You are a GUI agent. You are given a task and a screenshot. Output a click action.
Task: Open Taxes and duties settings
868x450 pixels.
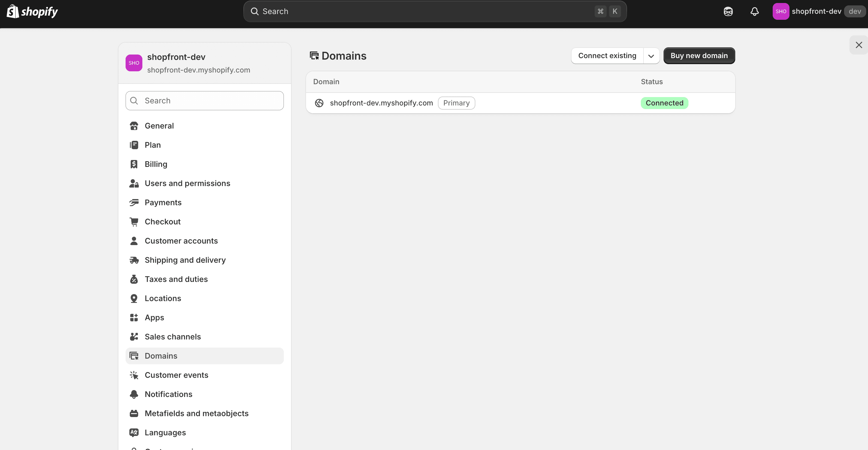coord(204,280)
